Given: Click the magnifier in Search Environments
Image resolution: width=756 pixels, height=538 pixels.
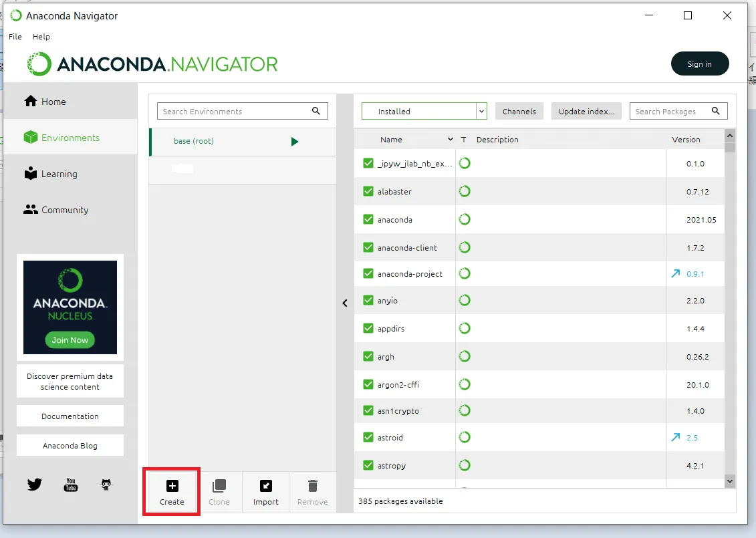Looking at the screenshot, I should (316, 111).
